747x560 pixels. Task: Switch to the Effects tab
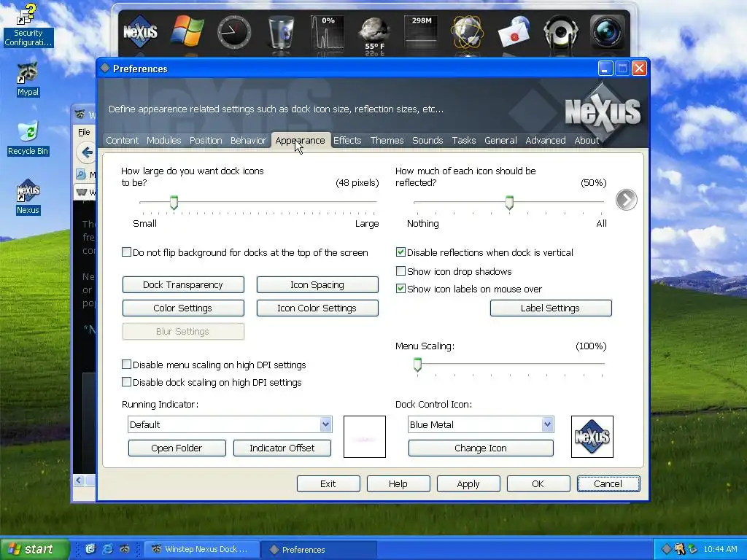point(347,141)
